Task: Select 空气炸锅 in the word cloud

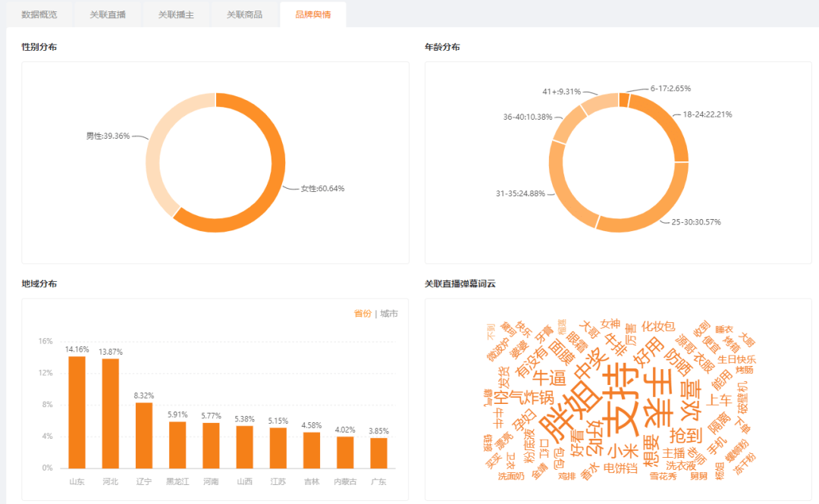Action: (523, 398)
